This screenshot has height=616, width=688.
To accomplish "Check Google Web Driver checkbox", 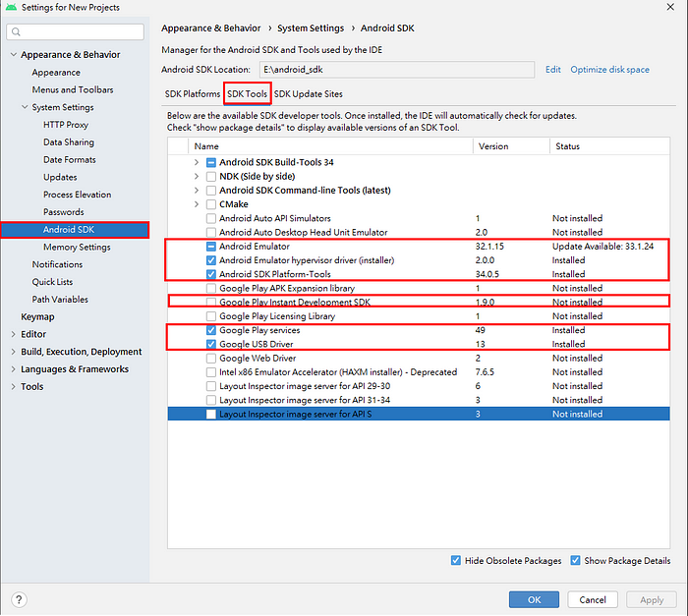I will 211,358.
